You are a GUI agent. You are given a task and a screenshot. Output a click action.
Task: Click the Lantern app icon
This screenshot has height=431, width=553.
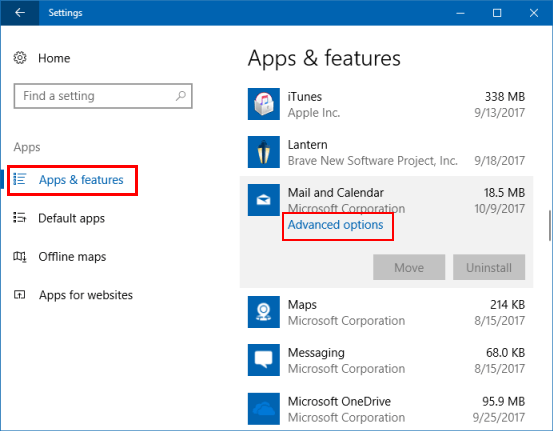pos(263,152)
